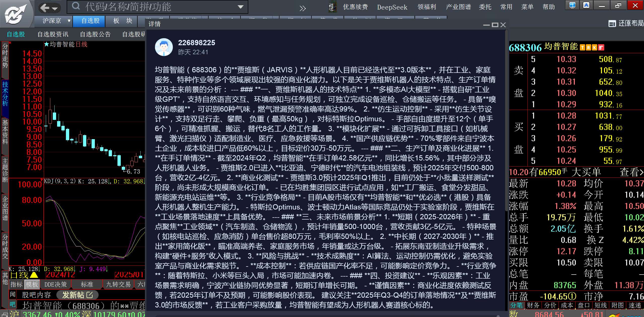Click the red 扩 badge beside 均普智能

601,47
